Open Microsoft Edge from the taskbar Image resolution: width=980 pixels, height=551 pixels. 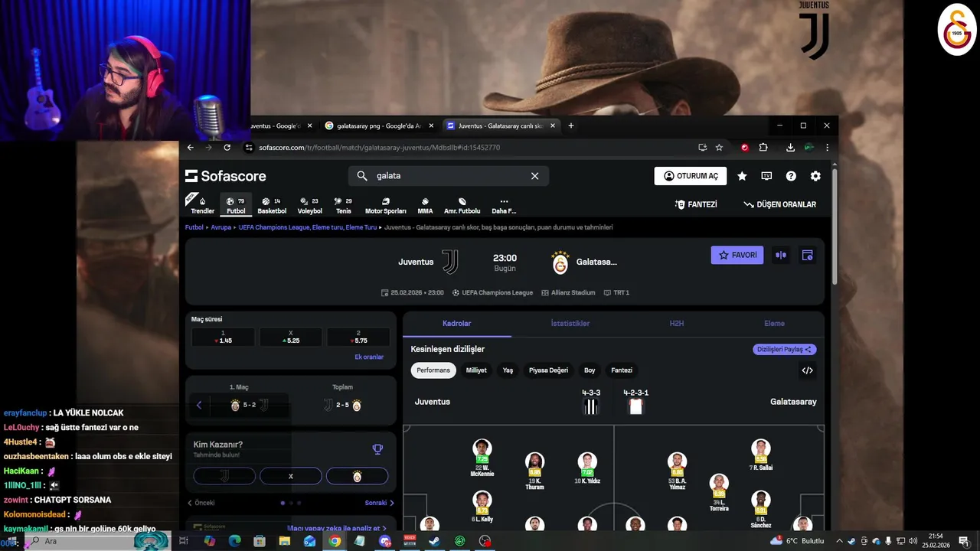click(x=235, y=541)
